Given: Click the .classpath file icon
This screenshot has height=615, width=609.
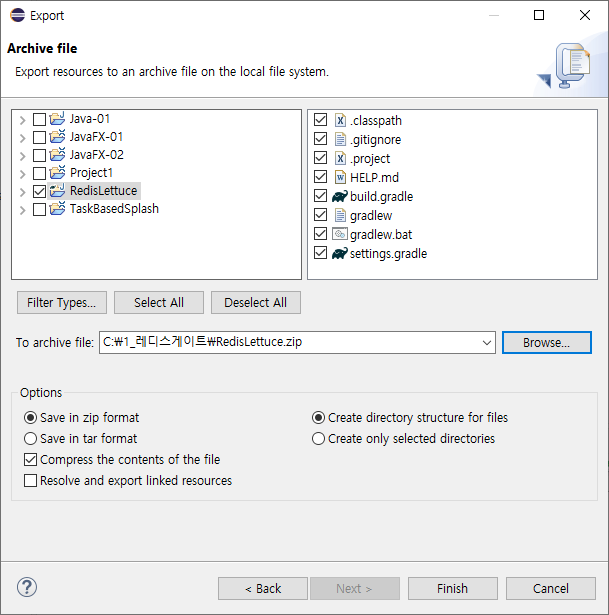Looking at the screenshot, I should tap(339, 121).
